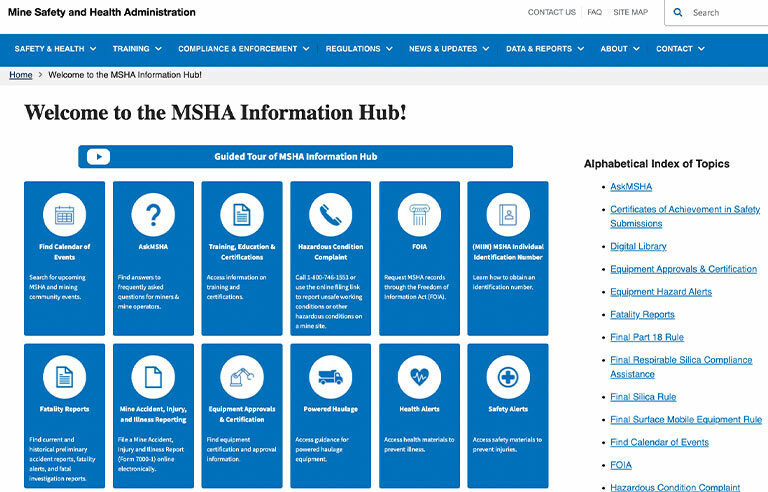Open the FOIA column building icon
Viewport: 768px width, 492px height.
(419, 215)
